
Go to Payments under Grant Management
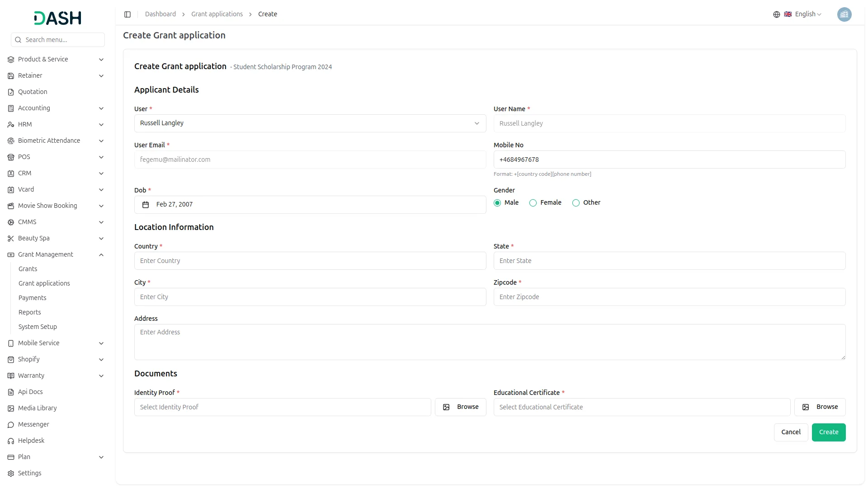(x=33, y=298)
